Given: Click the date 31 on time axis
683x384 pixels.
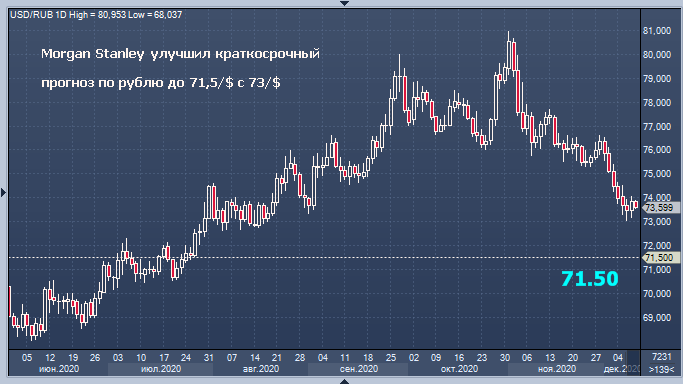Looking at the screenshot, I should click(209, 358).
